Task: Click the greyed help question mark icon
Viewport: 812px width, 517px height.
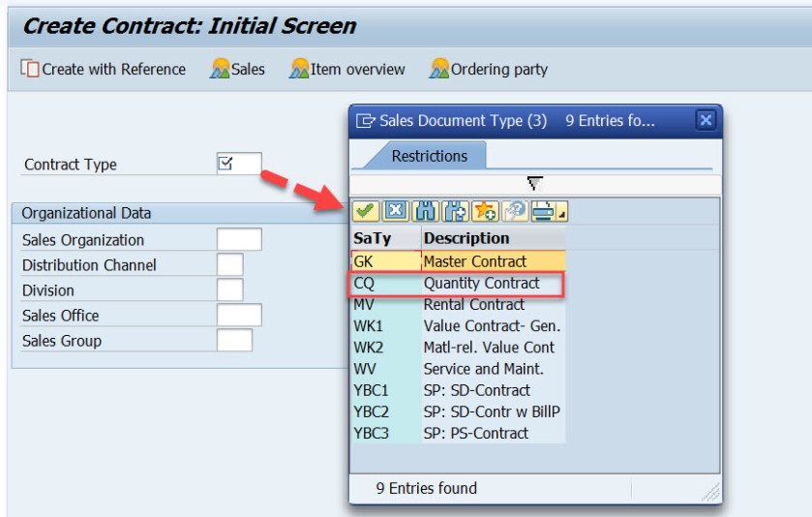Action: [515, 211]
